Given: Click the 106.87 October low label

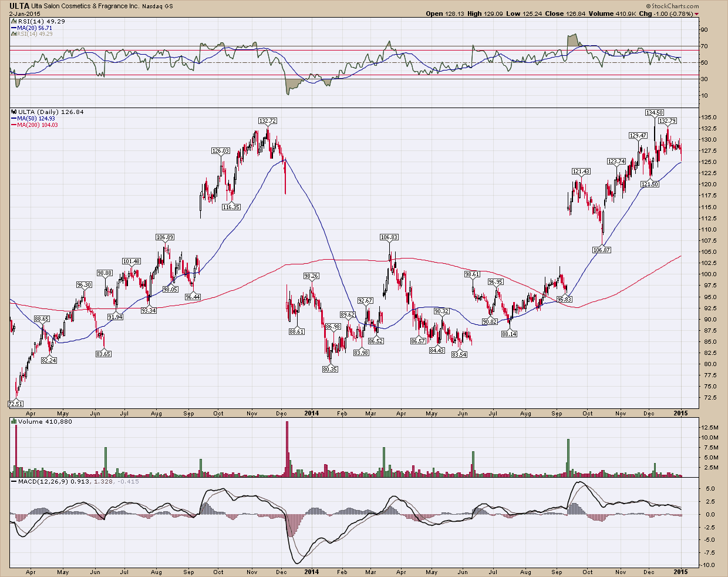Looking at the screenshot, I should (x=602, y=250).
